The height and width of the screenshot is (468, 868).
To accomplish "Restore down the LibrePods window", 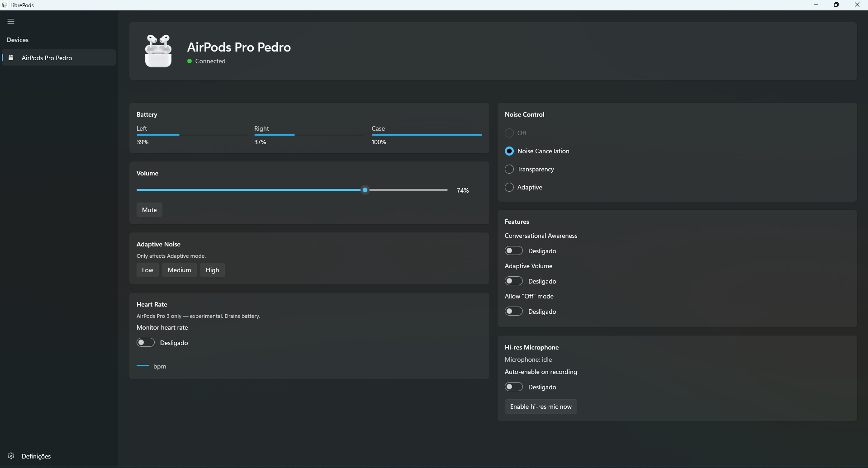I will [836, 5].
